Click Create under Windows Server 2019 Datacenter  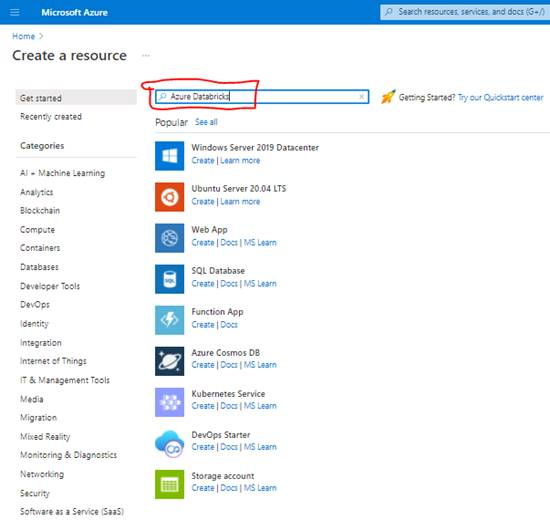tap(203, 160)
